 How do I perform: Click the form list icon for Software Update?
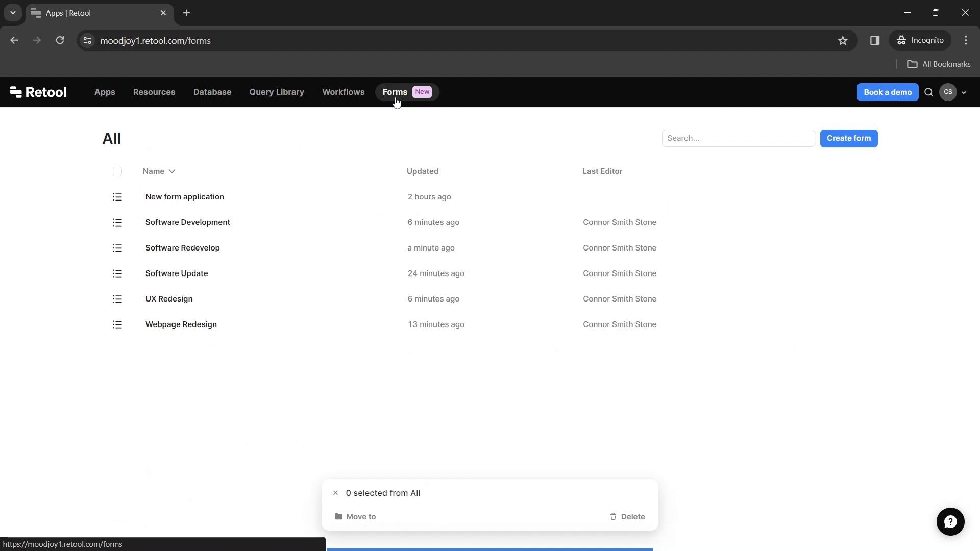[x=117, y=274]
